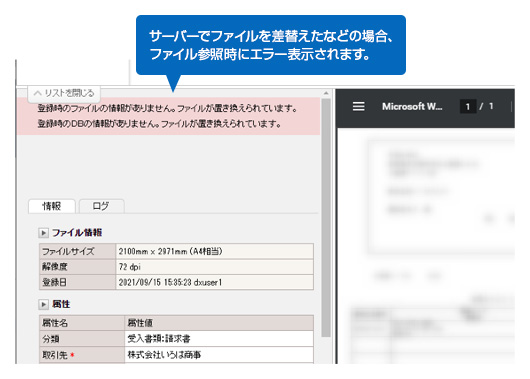
Task: Click the 受入書類:請求書 classification value
Action: 219,338
